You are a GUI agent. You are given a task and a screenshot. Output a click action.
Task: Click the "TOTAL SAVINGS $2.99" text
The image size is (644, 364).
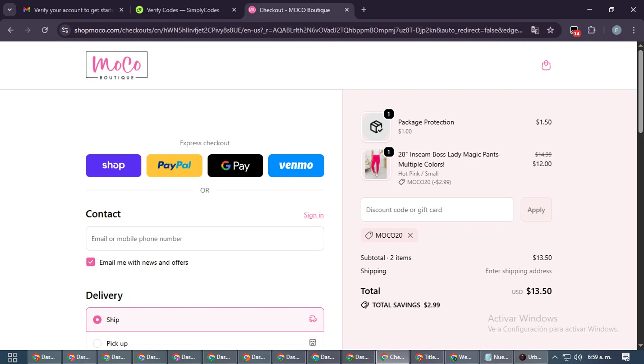pyautogui.click(x=406, y=305)
